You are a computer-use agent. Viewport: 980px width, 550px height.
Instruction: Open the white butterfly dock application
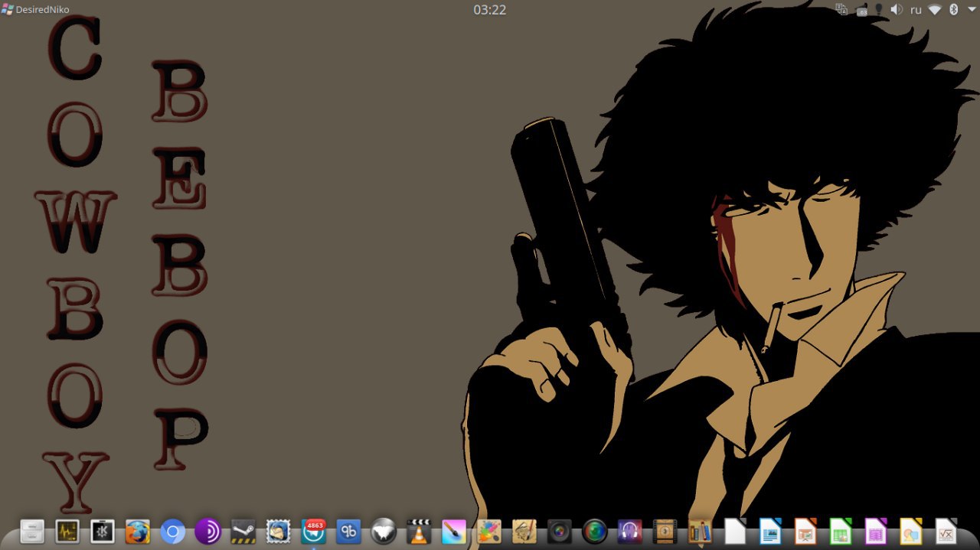[x=384, y=531]
